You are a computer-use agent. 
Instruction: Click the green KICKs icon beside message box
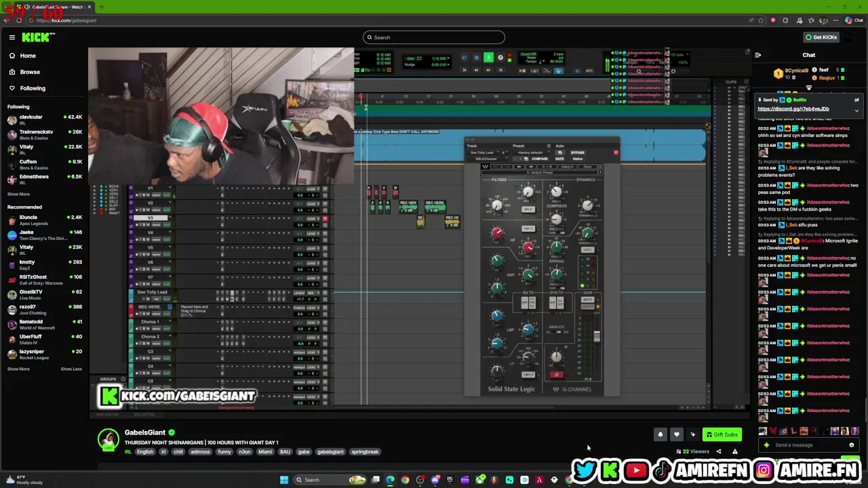[766, 445]
